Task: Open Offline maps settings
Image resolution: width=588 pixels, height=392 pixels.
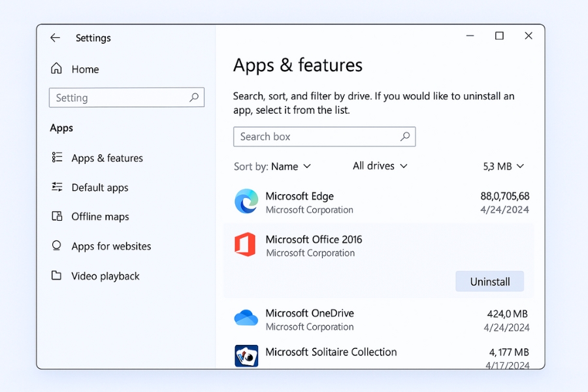Action: [100, 217]
